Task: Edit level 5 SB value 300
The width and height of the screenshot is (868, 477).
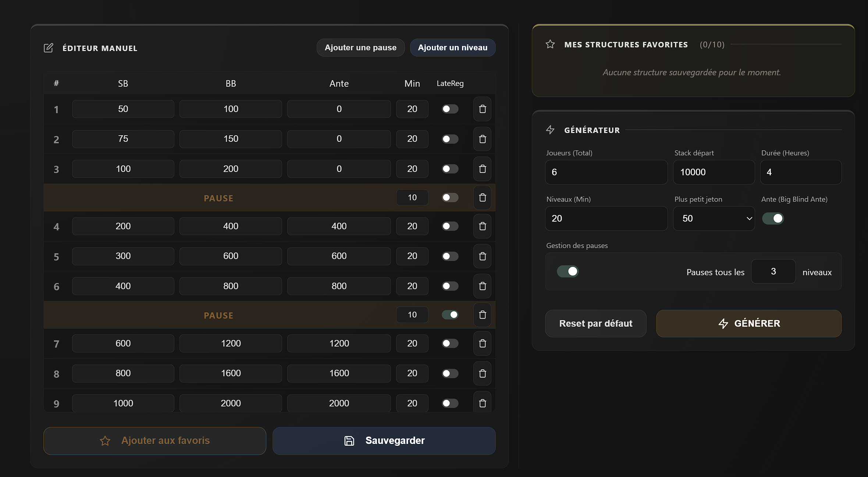Action: pos(123,256)
